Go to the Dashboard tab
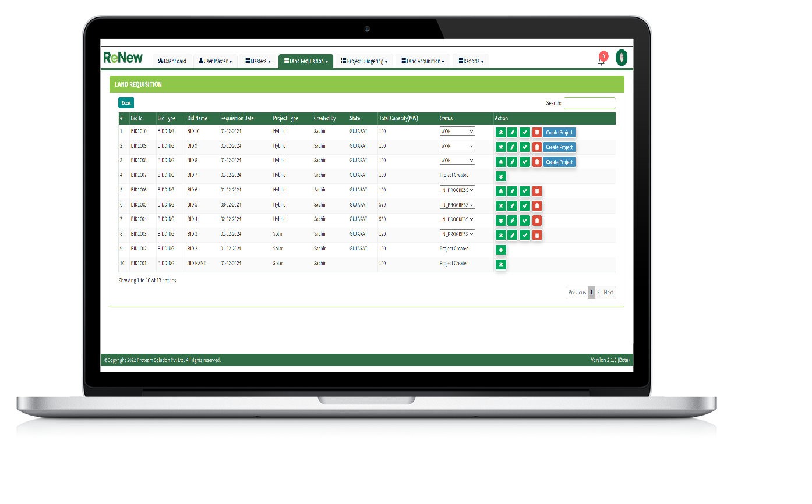 (172, 61)
